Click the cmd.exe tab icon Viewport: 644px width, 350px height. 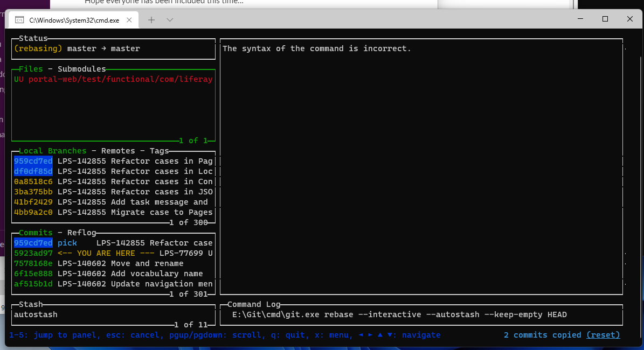coord(19,20)
